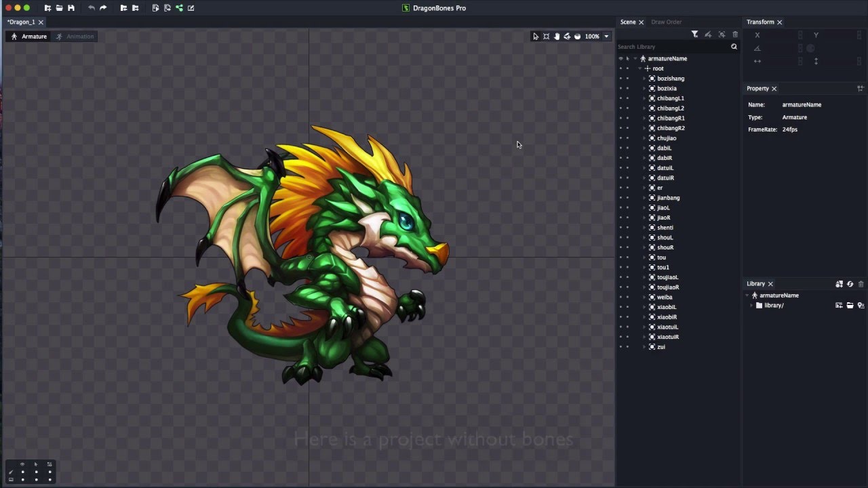
Task: Expand the bozishang slot arrow
Action: coord(644,79)
